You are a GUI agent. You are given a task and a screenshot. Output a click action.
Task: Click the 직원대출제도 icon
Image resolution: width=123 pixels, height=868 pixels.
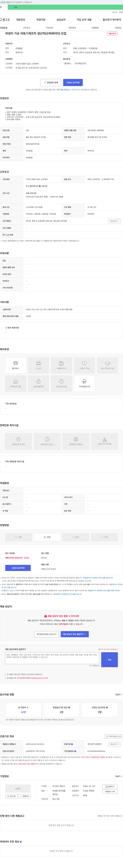click(x=39, y=383)
